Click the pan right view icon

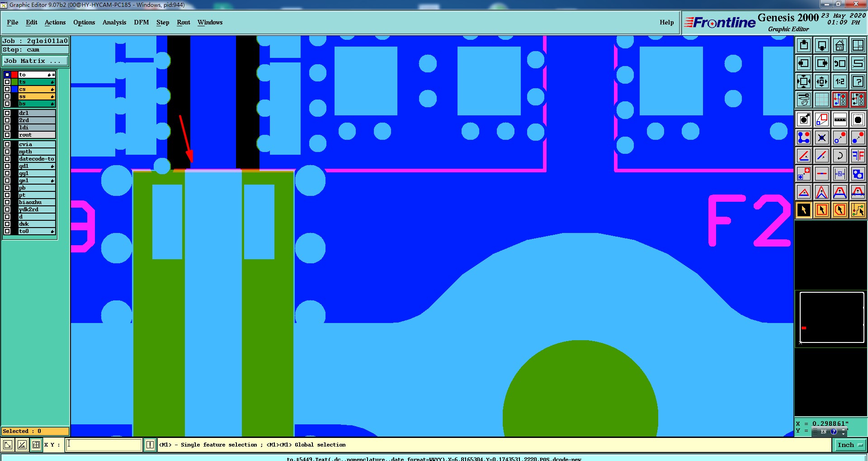click(x=822, y=63)
